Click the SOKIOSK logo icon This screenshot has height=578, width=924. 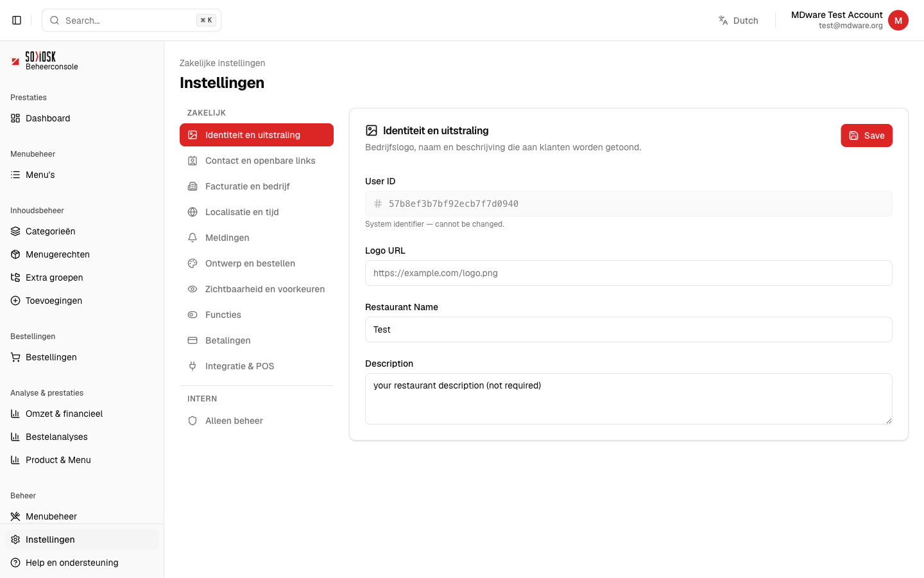click(15, 62)
